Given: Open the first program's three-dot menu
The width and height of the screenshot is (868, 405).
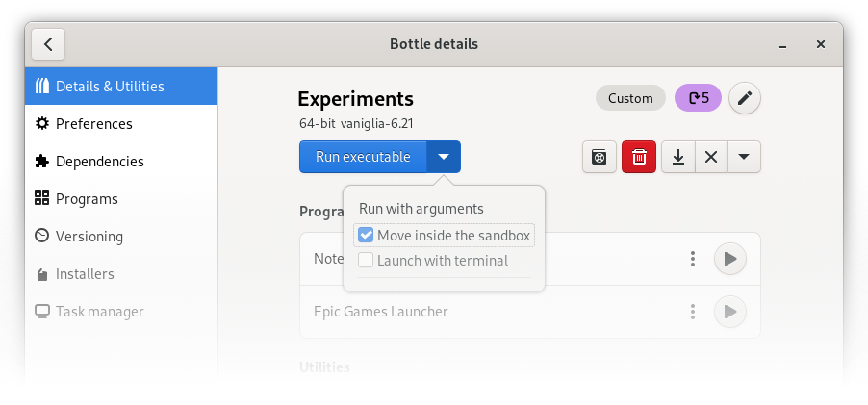Looking at the screenshot, I should click(x=692, y=259).
